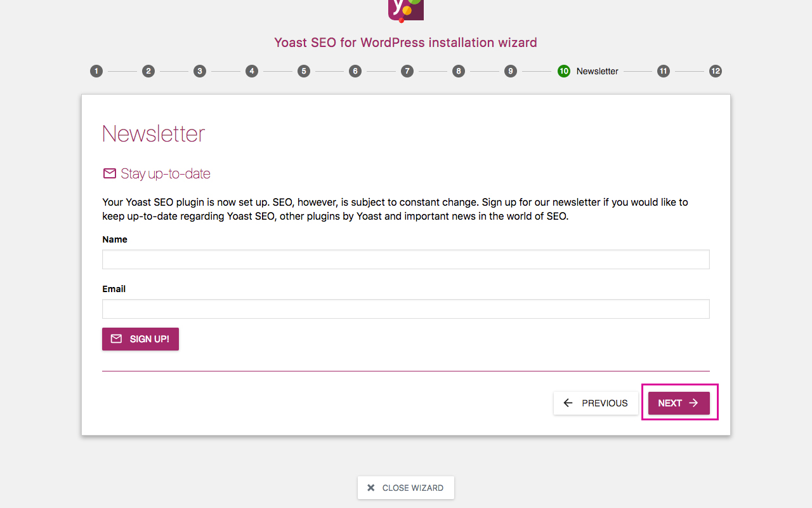Select the active step 10 circle

(x=564, y=71)
